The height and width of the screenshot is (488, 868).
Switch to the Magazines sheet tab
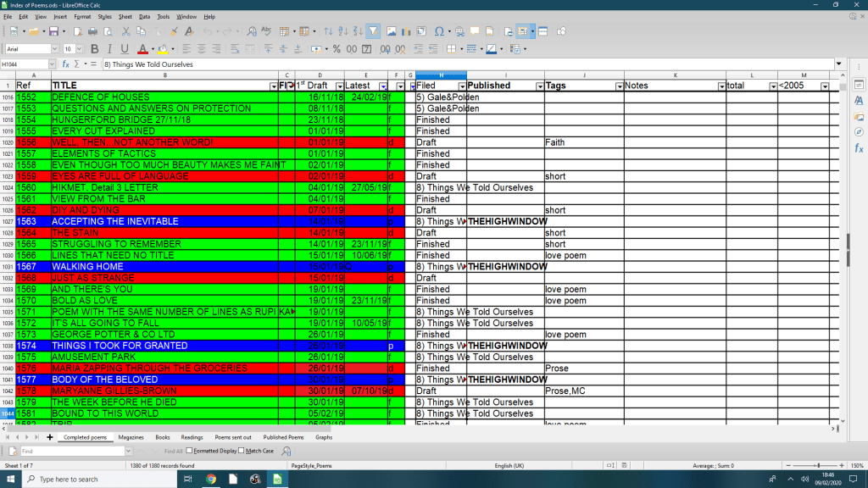coord(131,437)
